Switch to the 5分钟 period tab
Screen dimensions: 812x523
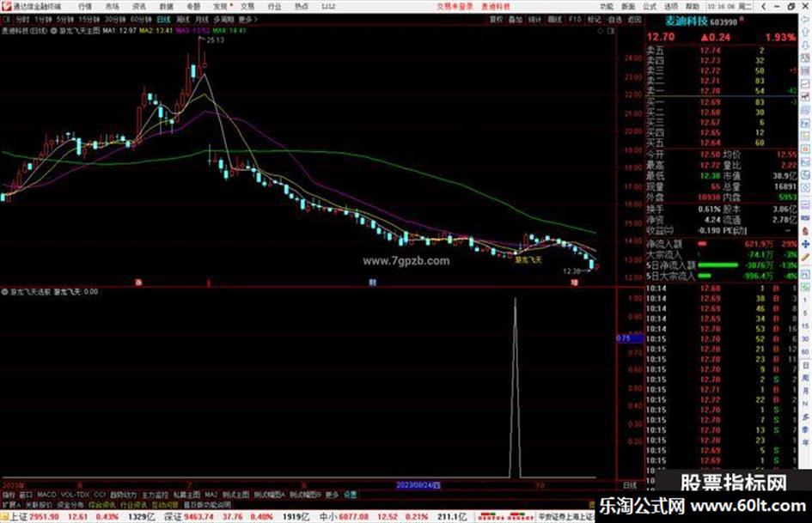click(x=65, y=19)
